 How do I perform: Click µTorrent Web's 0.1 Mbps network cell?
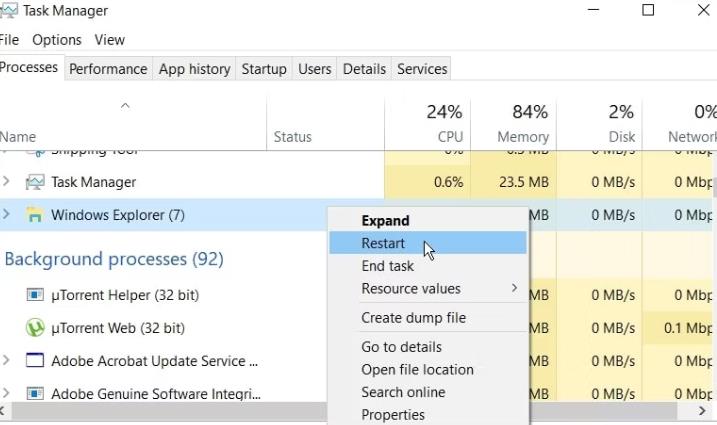pyautogui.click(x=678, y=328)
